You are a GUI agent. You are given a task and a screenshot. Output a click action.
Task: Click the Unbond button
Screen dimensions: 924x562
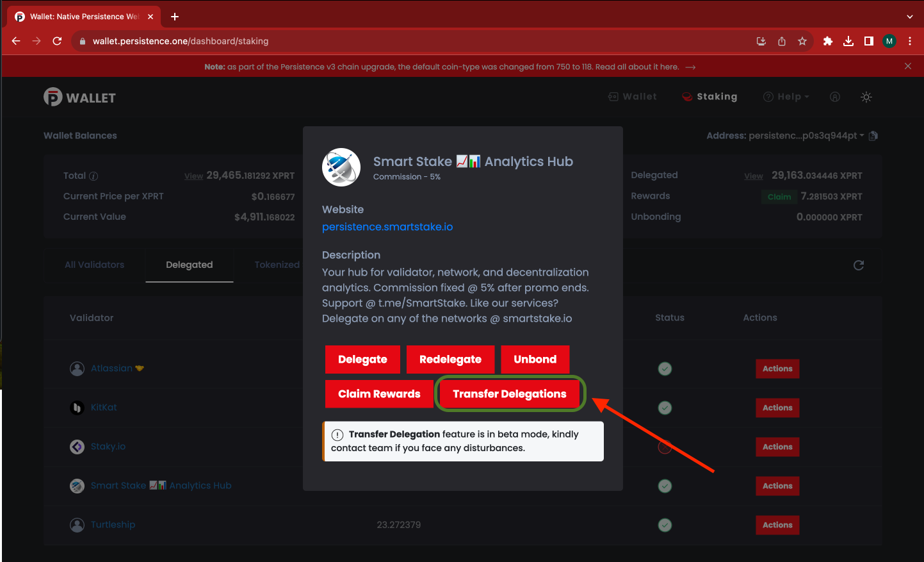pyautogui.click(x=535, y=360)
